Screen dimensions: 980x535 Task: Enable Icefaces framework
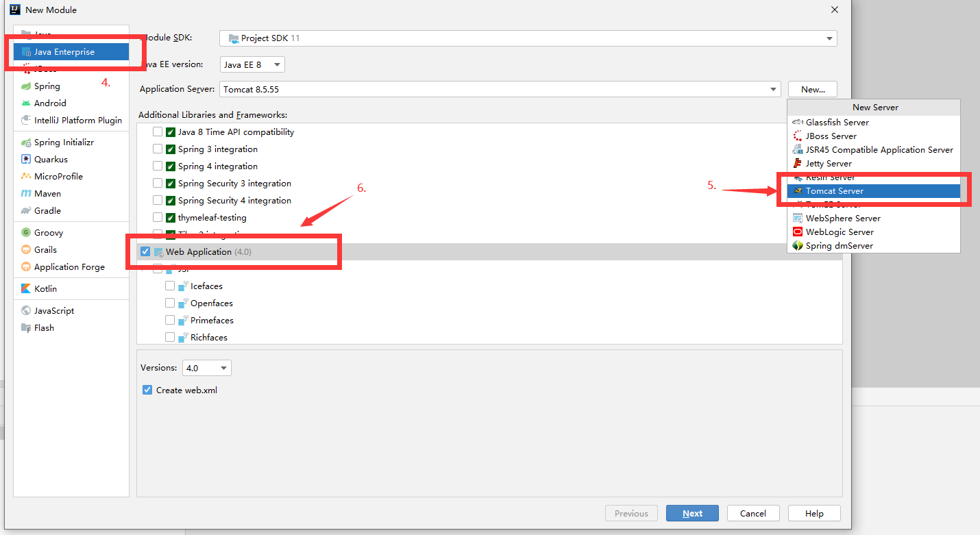click(170, 286)
